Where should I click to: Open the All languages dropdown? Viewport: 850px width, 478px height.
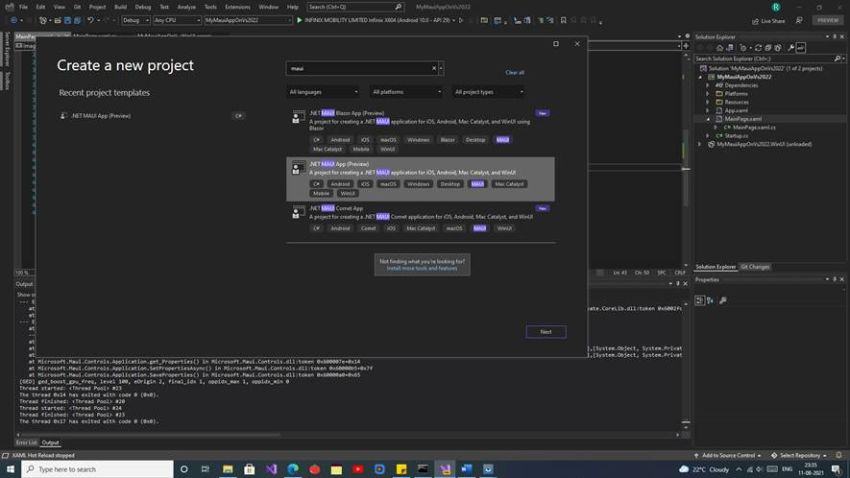tap(323, 92)
